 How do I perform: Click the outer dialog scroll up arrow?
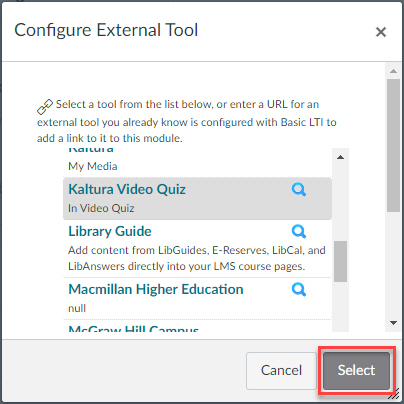(x=393, y=71)
